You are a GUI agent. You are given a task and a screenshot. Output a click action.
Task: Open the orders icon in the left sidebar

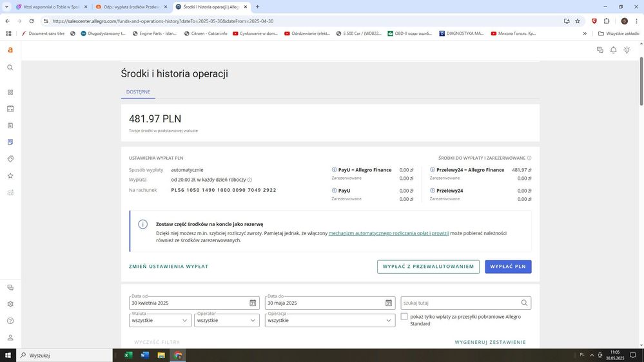click(10, 109)
